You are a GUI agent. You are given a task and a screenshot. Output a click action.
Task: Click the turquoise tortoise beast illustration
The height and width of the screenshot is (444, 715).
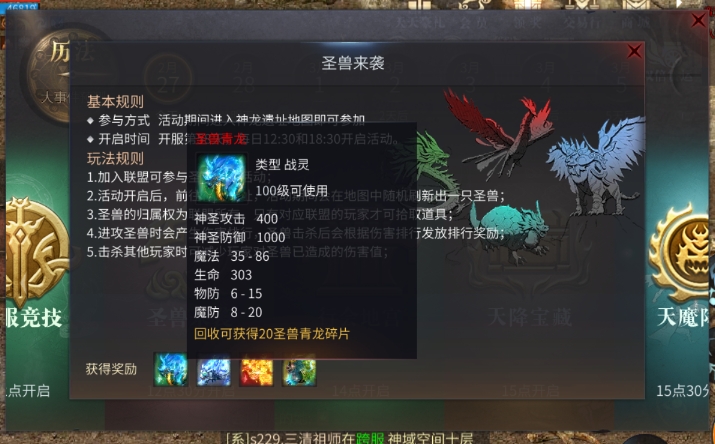(508, 232)
